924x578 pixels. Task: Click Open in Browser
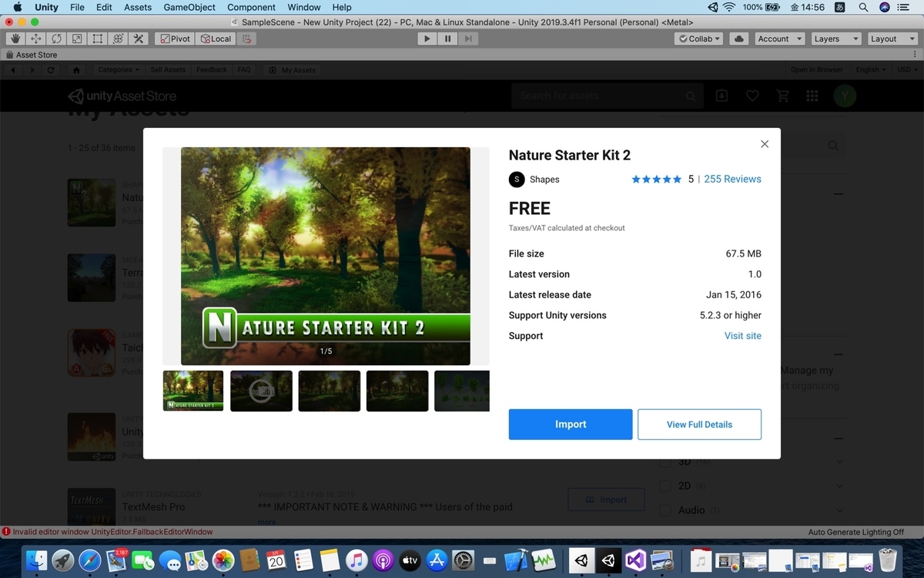pyautogui.click(x=816, y=69)
